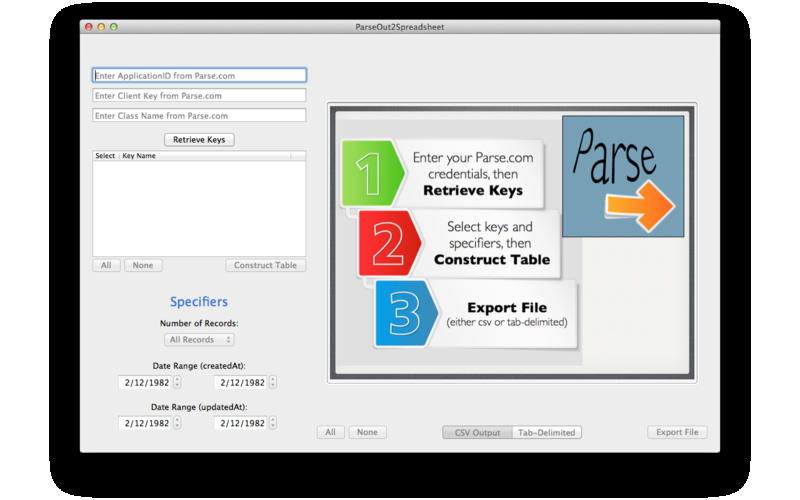Click the stepper beside createdAt start date

[x=178, y=382]
